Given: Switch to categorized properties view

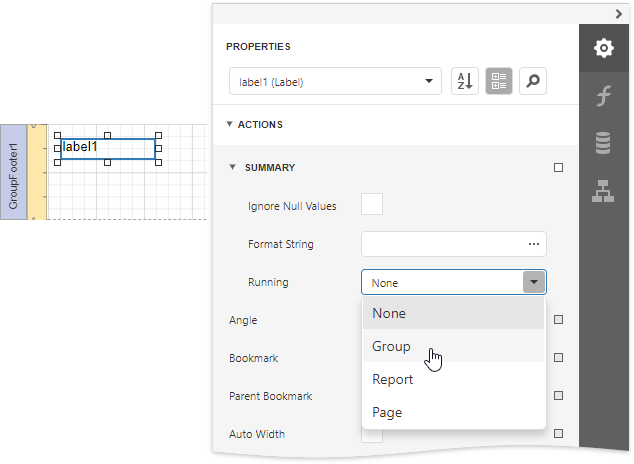Looking at the screenshot, I should 499,82.
